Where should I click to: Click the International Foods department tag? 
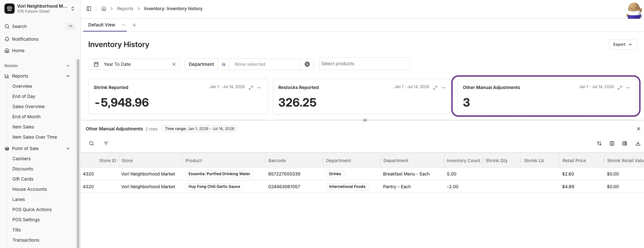coord(347,187)
